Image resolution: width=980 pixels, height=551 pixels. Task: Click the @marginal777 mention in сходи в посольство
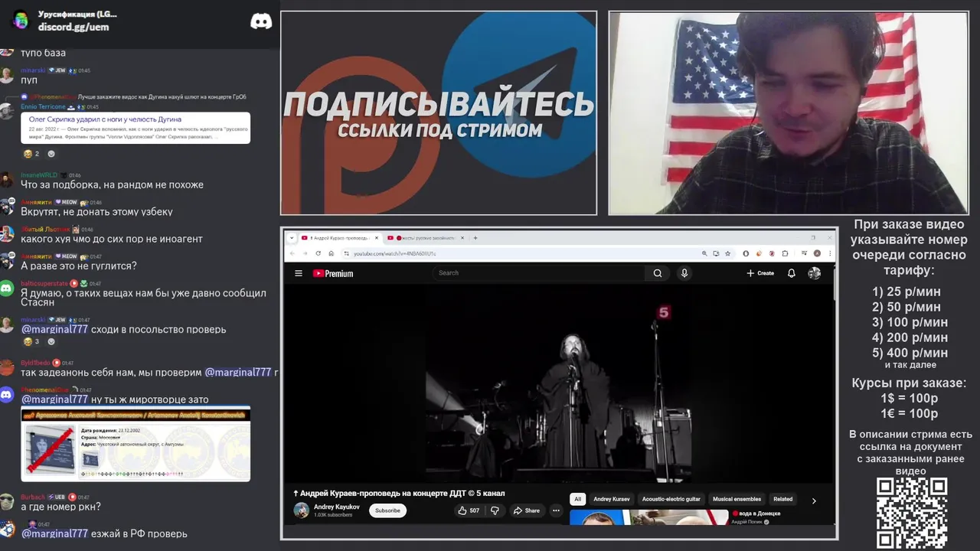[x=54, y=329]
